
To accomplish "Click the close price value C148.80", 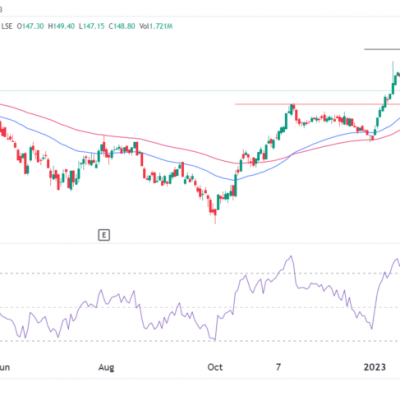I will coord(122,26).
